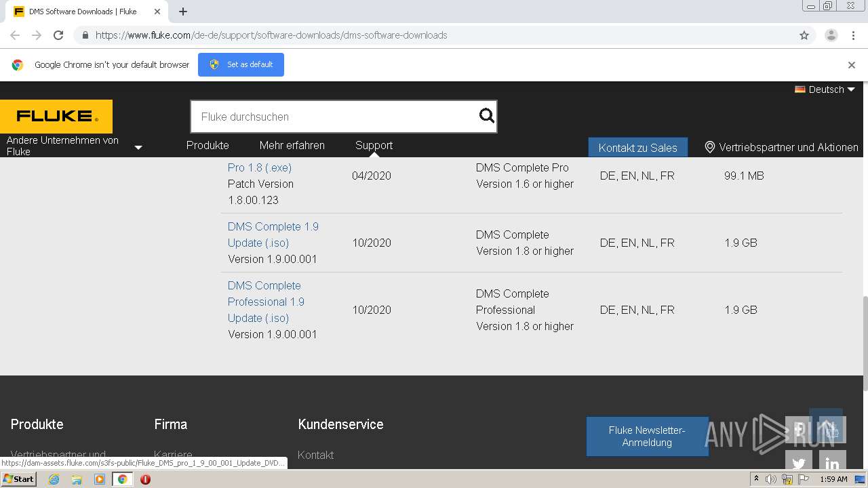Click the taskbar clock showing 1:59 AM
Screen dimensions: 868x488
click(833, 479)
